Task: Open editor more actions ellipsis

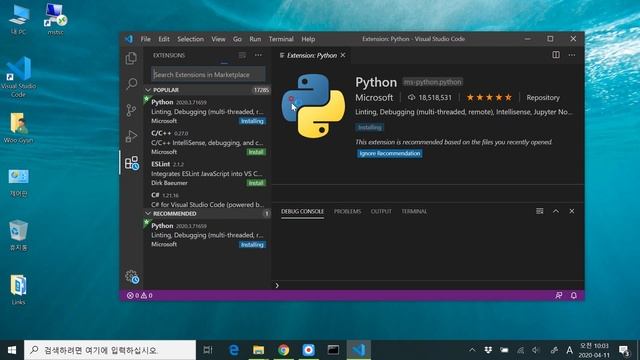Action: pos(572,55)
